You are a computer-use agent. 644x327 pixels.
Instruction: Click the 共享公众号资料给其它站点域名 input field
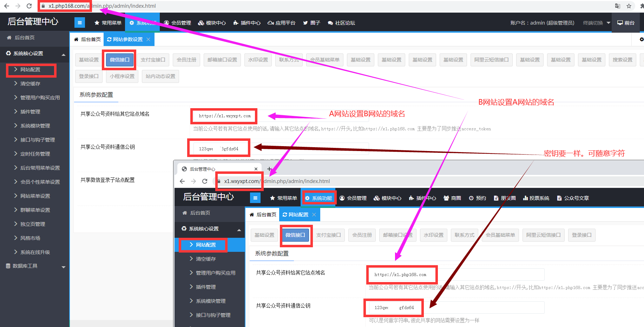click(225, 116)
